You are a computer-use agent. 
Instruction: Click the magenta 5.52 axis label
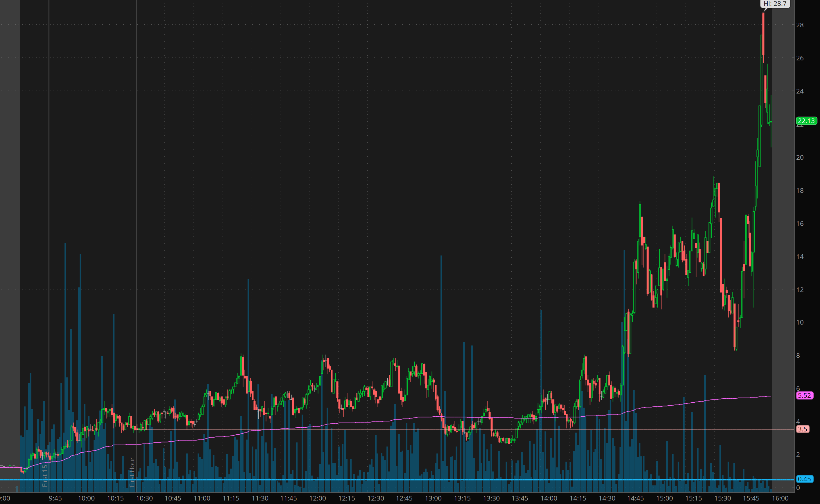(804, 395)
